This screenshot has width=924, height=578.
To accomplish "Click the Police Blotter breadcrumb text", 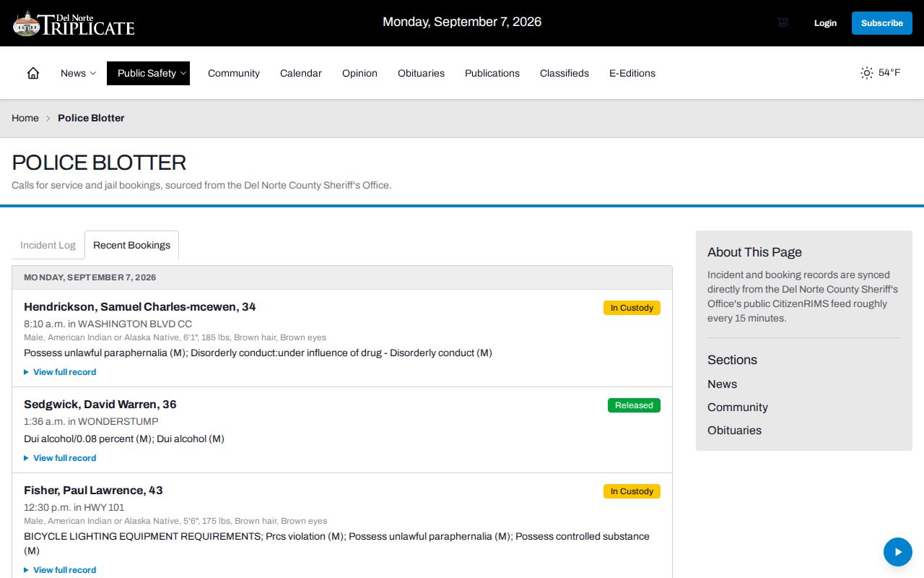I will [91, 118].
